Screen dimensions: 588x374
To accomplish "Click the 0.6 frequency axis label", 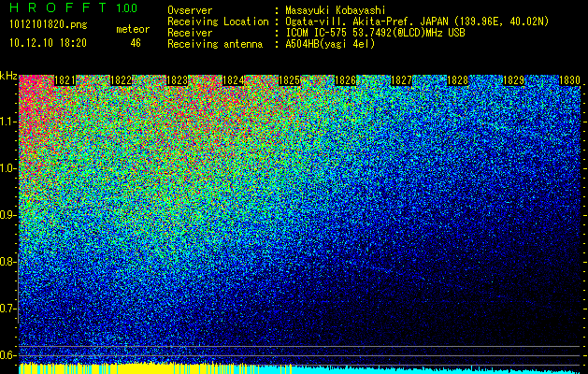I will (x=8, y=355).
